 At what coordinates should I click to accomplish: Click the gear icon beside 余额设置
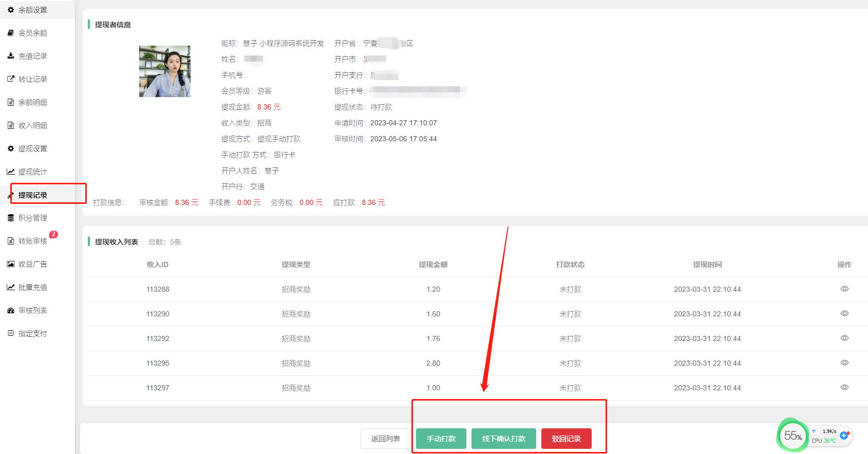click(11, 10)
